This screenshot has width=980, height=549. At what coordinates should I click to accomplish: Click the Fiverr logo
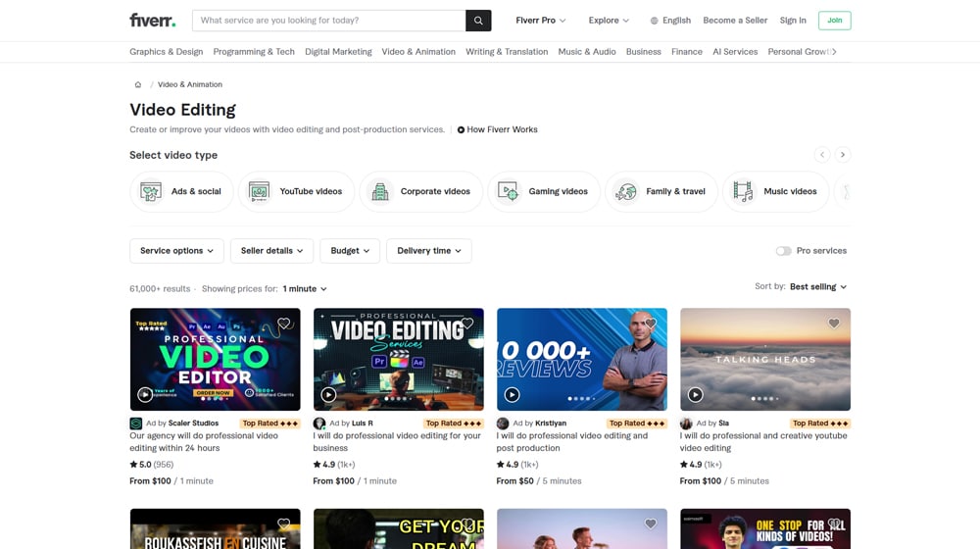click(x=153, y=20)
